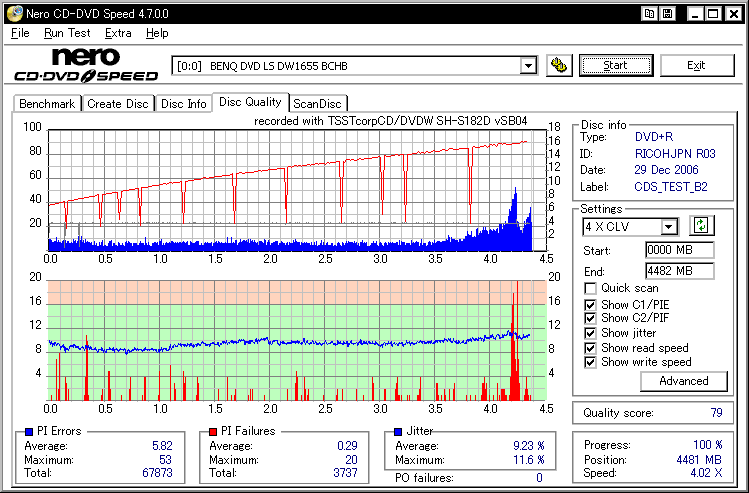This screenshot has height=493, width=749.
Task: Toggle the Show jitter checkbox
Action: 590,333
